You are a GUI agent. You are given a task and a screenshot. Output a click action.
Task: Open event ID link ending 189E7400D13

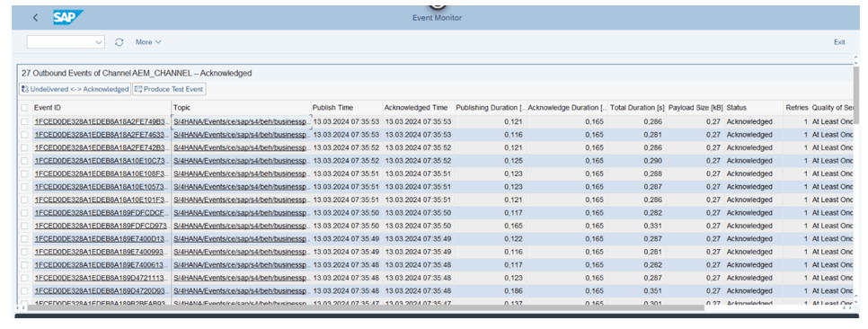102,239
